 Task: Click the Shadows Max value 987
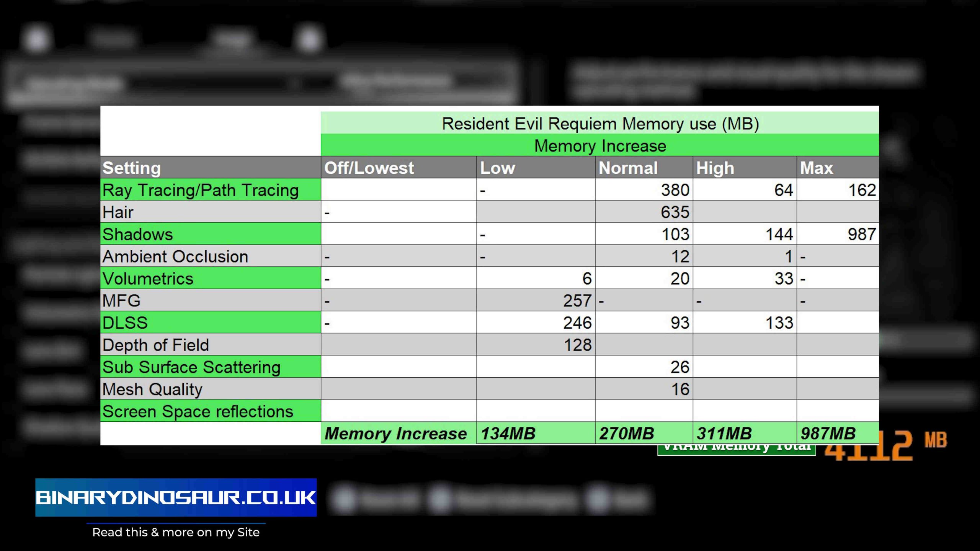point(861,234)
